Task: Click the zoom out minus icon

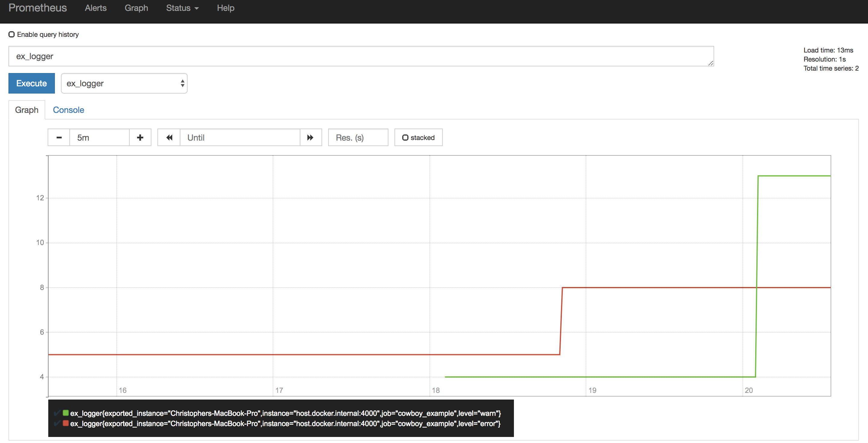Action: (x=59, y=137)
